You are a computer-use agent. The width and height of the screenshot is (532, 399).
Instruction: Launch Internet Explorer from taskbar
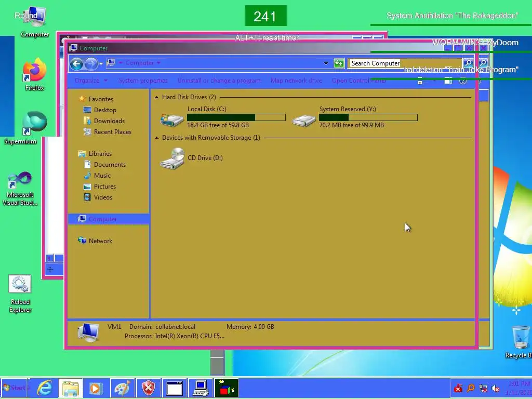point(45,388)
